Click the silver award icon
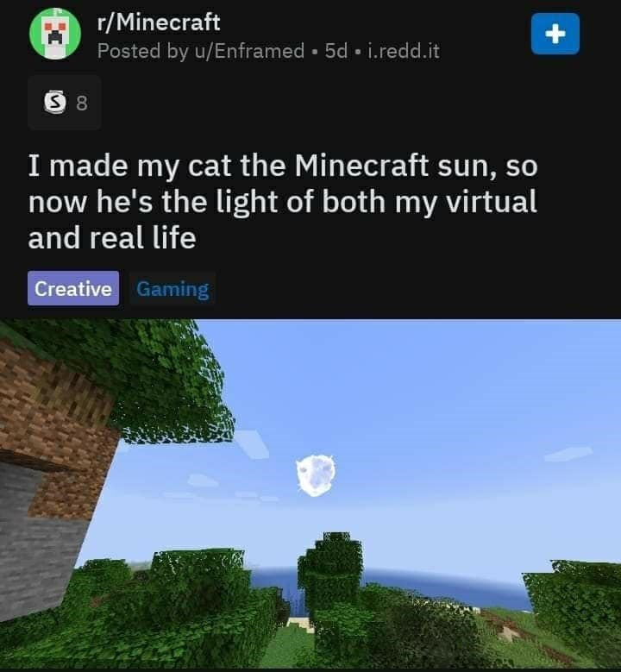 [x=55, y=102]
